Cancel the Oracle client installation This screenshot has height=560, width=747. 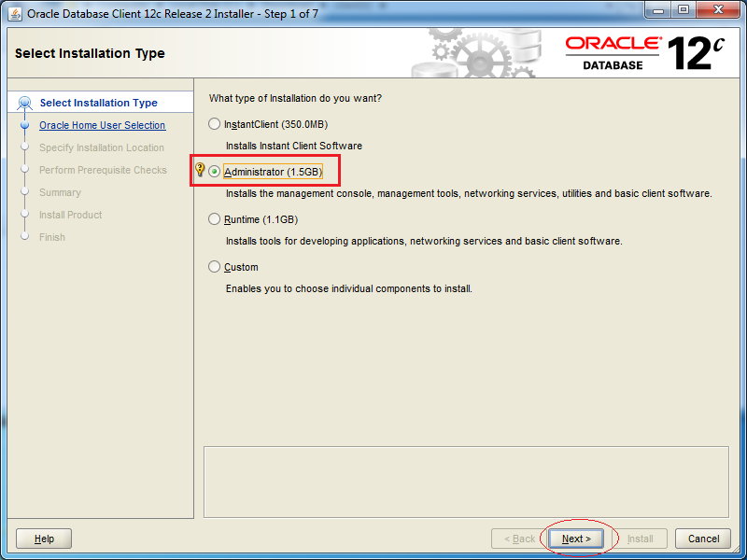[703, 539]
